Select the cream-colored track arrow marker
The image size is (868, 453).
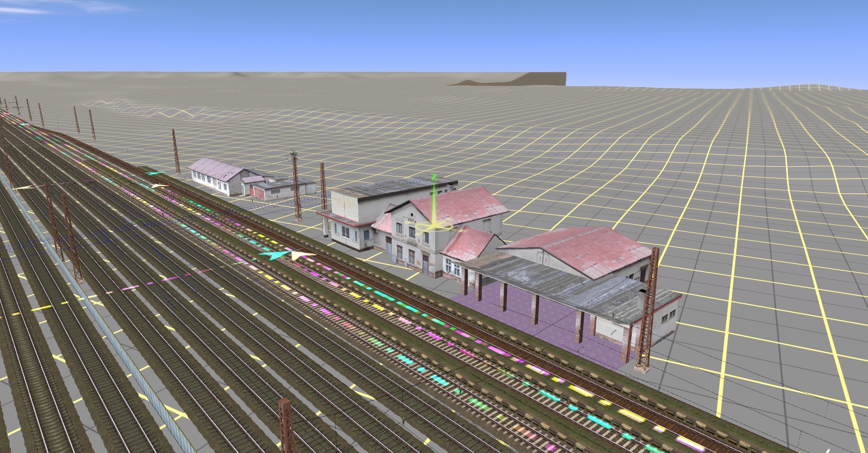point(303,255)
